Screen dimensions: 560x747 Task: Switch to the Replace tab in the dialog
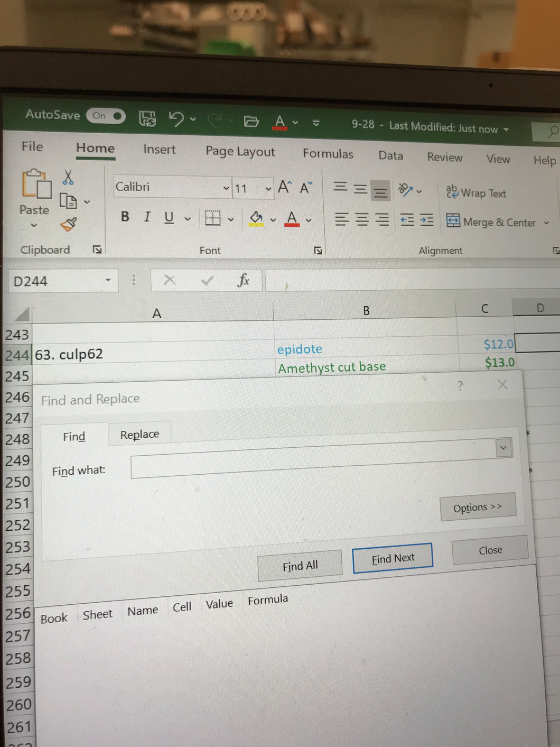coord(139,435)
